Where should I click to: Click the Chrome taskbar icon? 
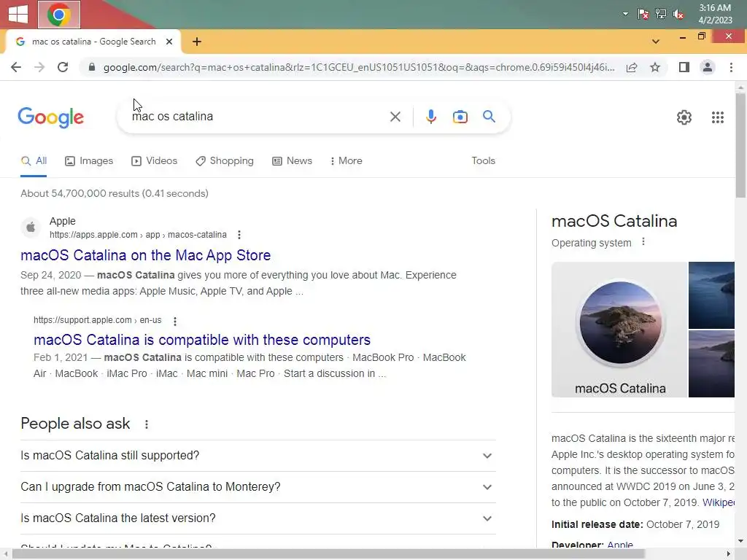59,15
